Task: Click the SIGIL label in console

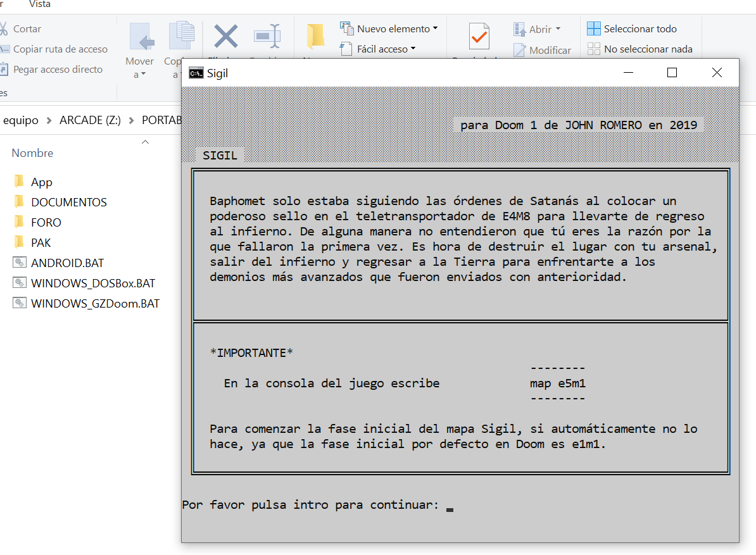Action: pos(220,156)
